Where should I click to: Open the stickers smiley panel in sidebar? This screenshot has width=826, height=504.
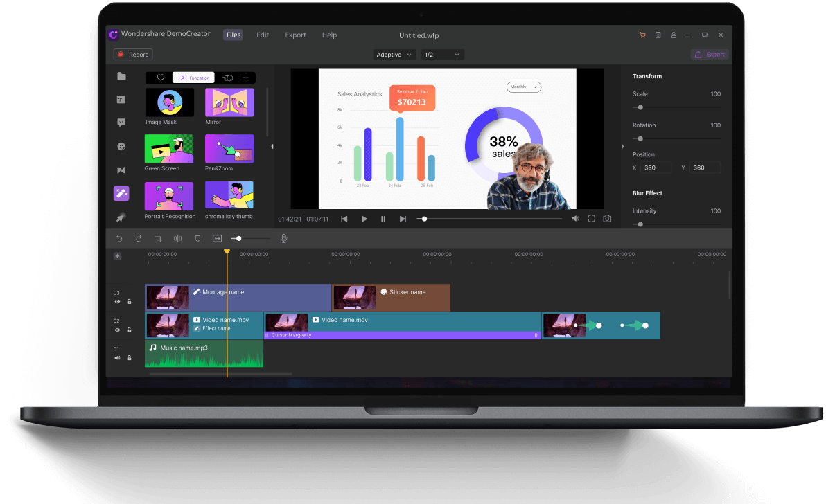point(121,147)
